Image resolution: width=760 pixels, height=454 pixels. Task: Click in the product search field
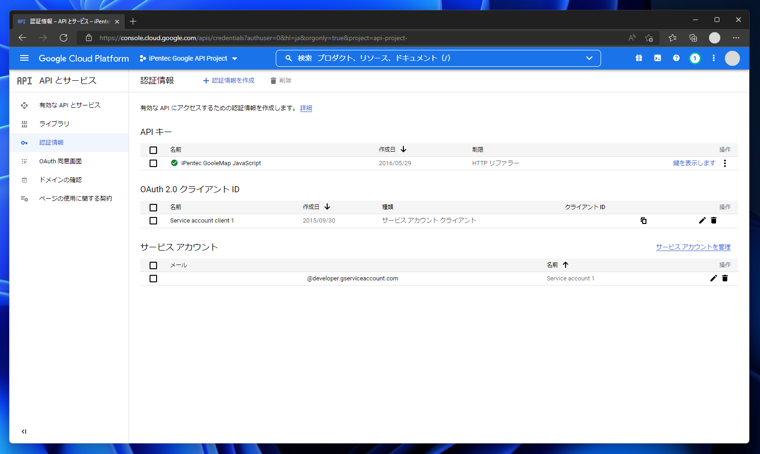coord(436,58)
